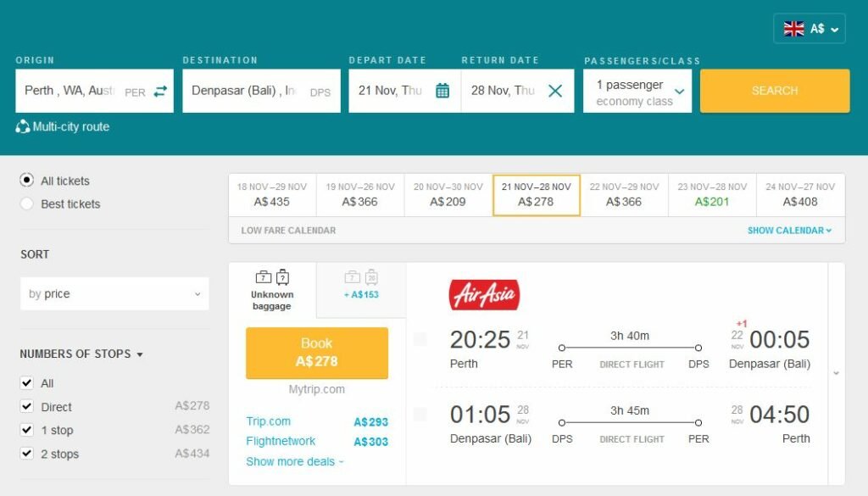Click the Multi-city route icon

click(23, 127)
